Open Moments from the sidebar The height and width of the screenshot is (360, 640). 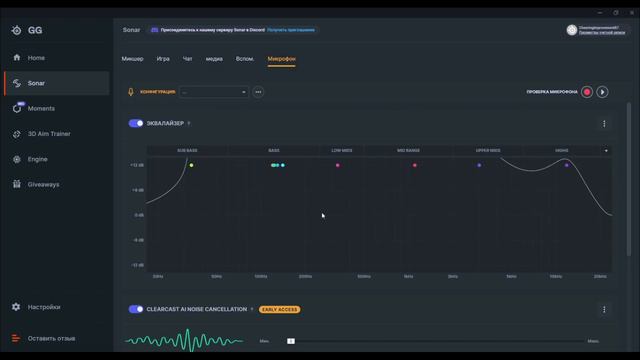pyautogui.click(x=41, y=109)
